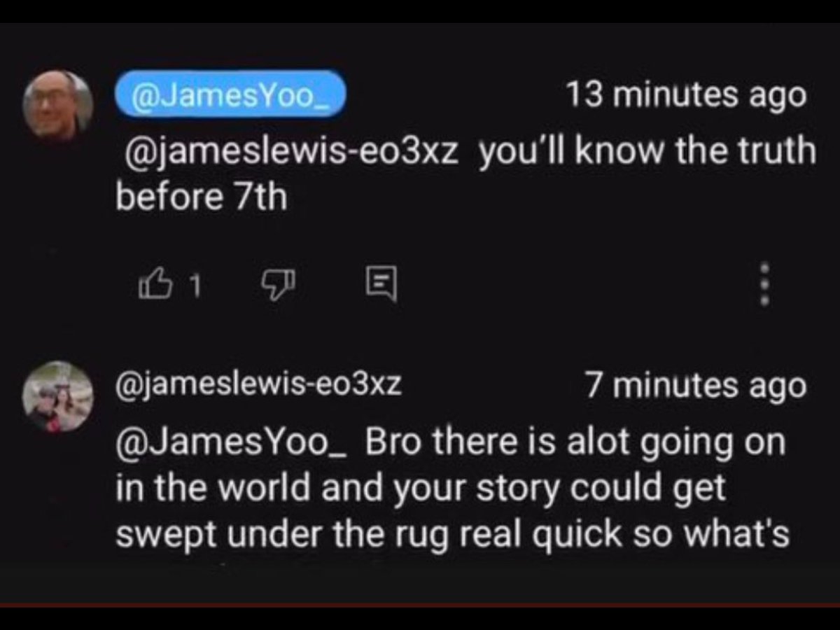
Task: Follow the @jameslewis-eo3xz mention inside first comment
Action: tap(290, 150)
